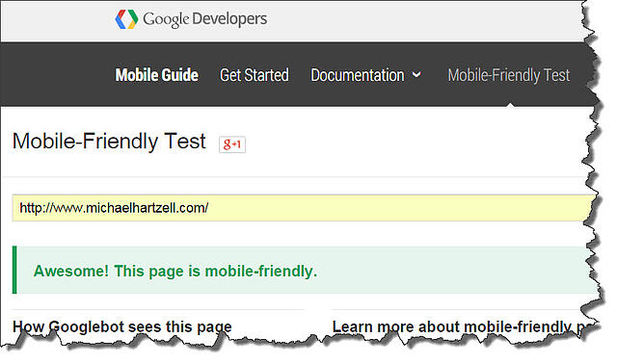Click the 'How Googlebot sees this page' heading
Screen dimensions: 617x364
pyautogui.click(x=122, y=326)
